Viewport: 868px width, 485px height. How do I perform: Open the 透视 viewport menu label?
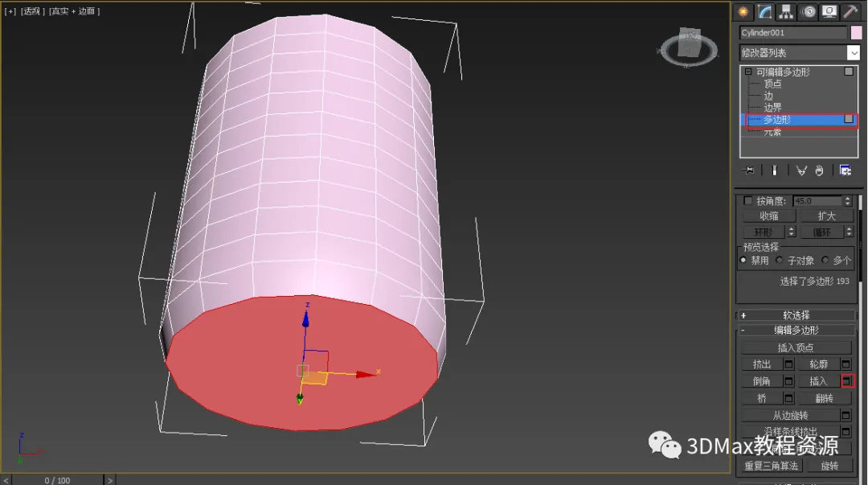point(33,11)
